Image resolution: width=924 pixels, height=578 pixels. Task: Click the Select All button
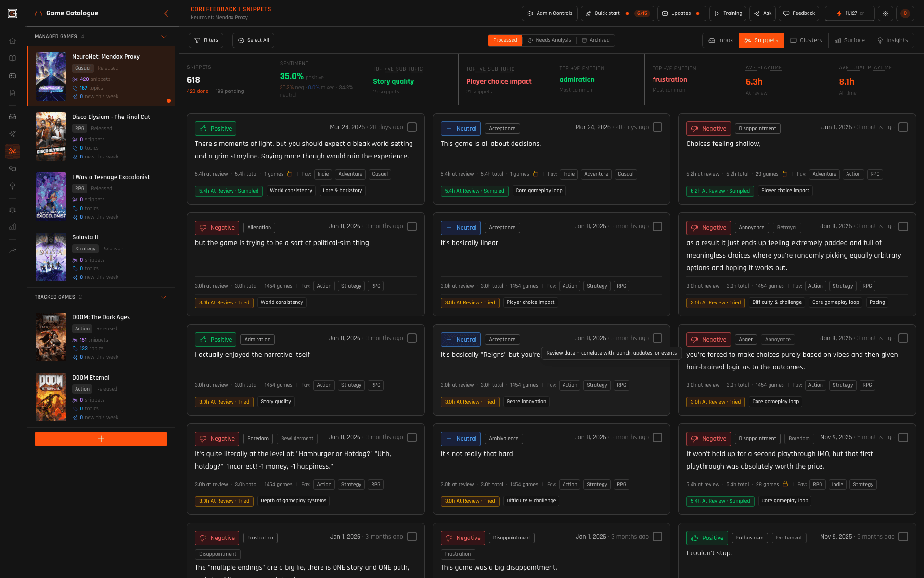(x=253, y=40)
